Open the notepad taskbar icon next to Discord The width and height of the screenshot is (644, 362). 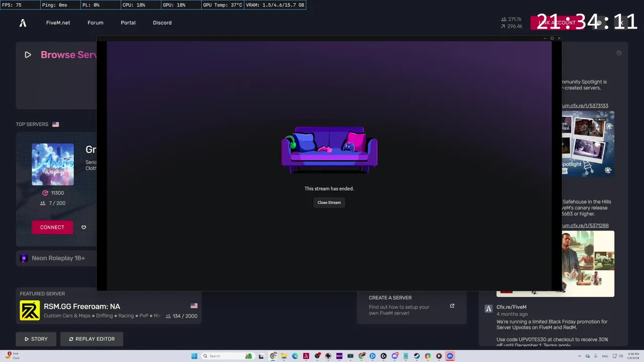[406, 356]
